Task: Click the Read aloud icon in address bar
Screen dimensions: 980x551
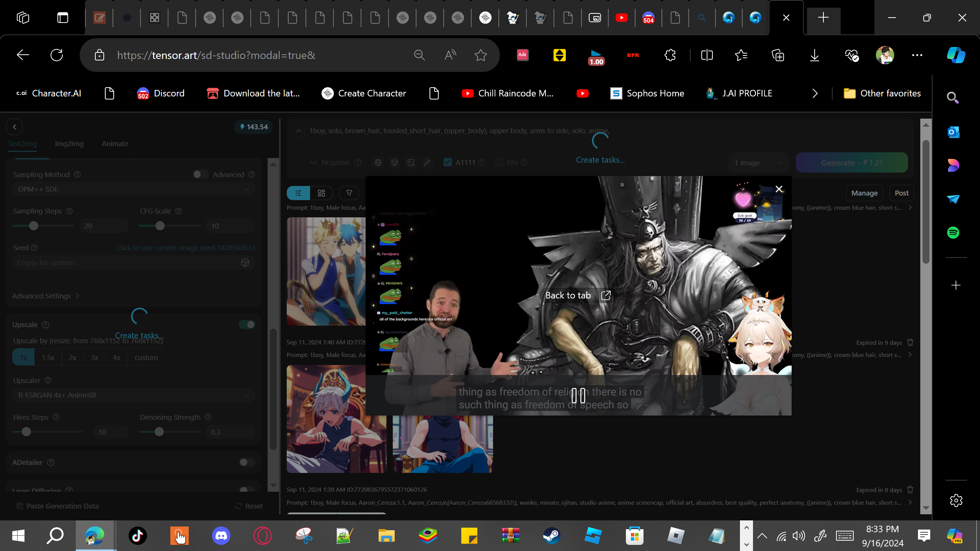Action: point(450,55)
